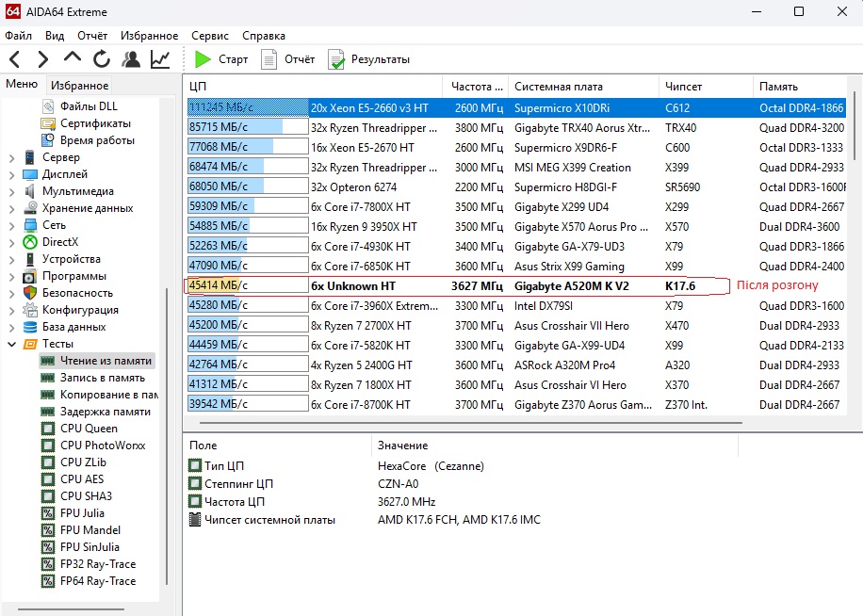
Task: Select the 8x Ryzen 7 2700X HT row
Action: 516,326
